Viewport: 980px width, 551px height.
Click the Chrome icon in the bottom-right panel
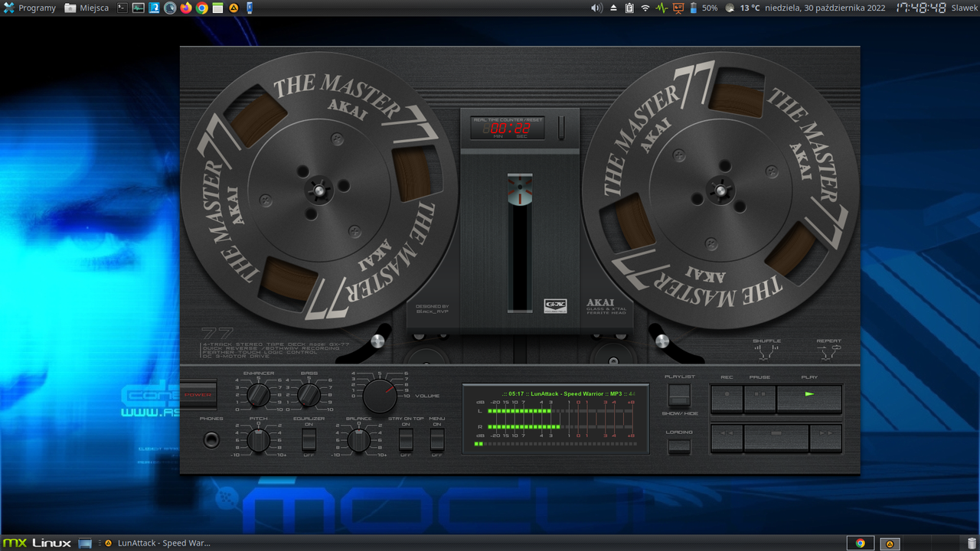click(x=860, y=543)
